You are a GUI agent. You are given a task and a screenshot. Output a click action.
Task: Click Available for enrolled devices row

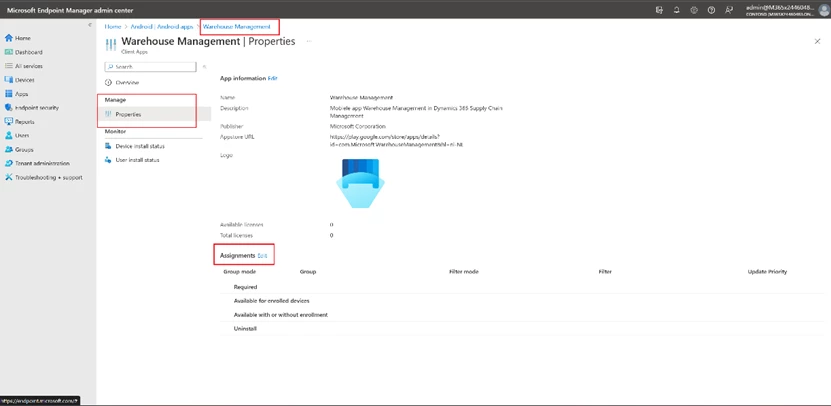click(x=522, y=301)
